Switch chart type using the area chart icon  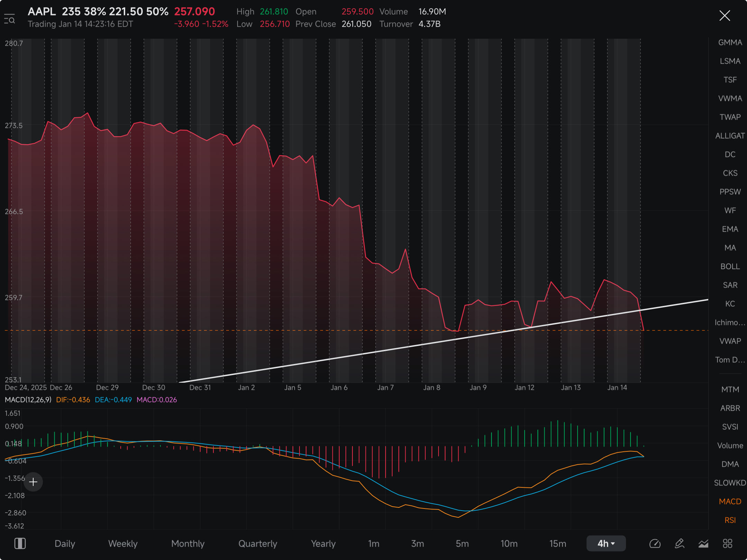tap(703, 543)
